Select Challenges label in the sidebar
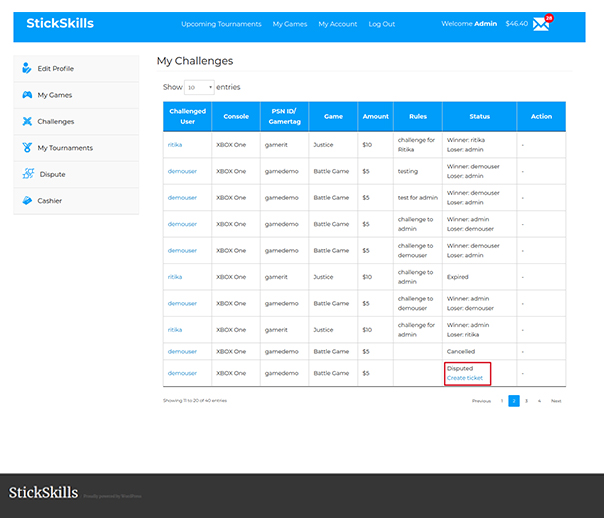Screen dimensions: 604x518 point(55,121)
